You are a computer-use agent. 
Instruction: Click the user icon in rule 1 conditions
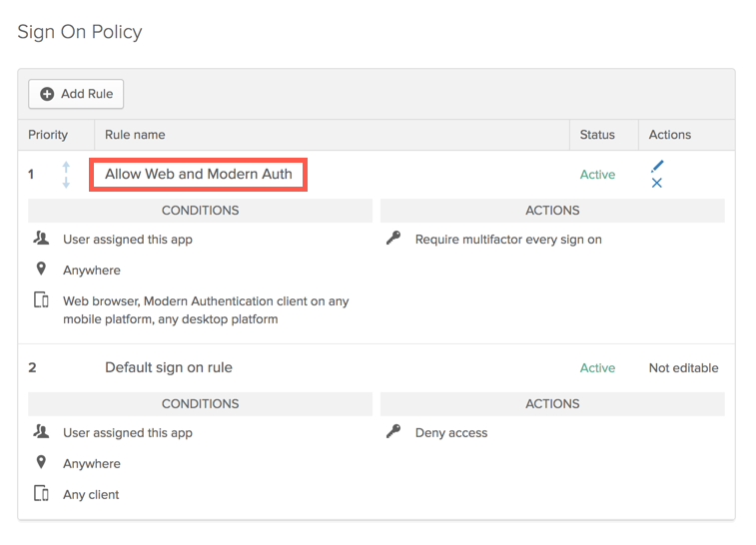pyautogui.click(x=41, y=240)
